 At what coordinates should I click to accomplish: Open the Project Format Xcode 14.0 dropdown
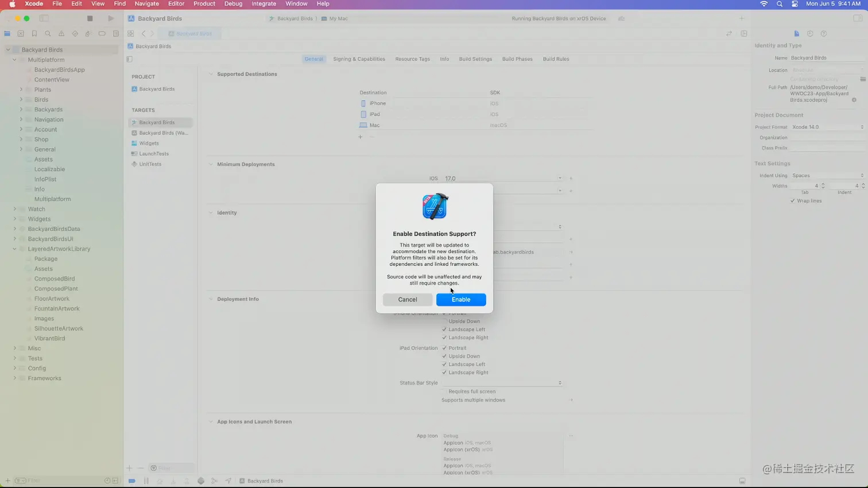pos(827,127)
